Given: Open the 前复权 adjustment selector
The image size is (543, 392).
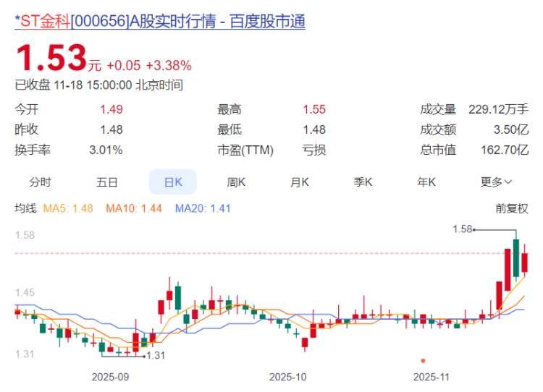Looking at the screenshot, I should [x=511, y=208].
